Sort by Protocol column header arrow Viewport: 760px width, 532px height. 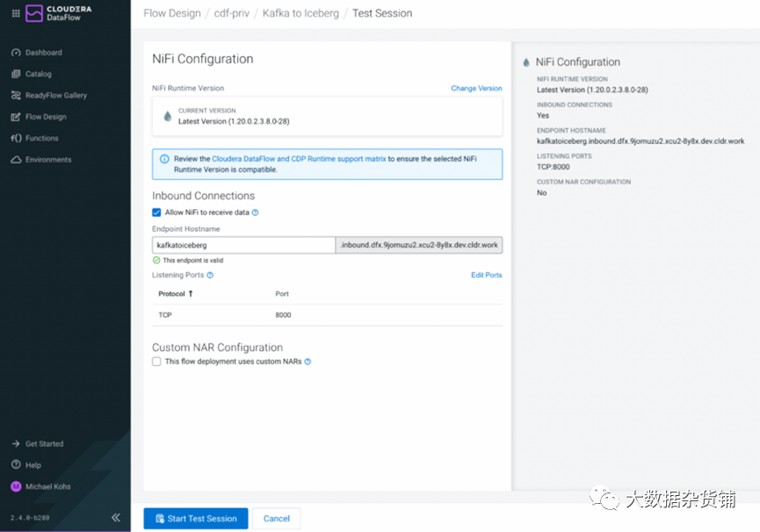(191, 294)
